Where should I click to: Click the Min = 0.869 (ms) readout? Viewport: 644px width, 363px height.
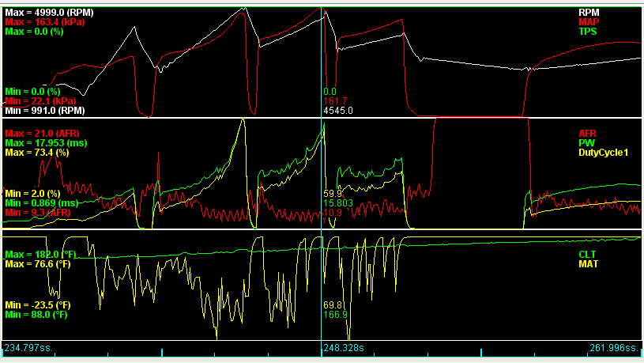(41, 202)
